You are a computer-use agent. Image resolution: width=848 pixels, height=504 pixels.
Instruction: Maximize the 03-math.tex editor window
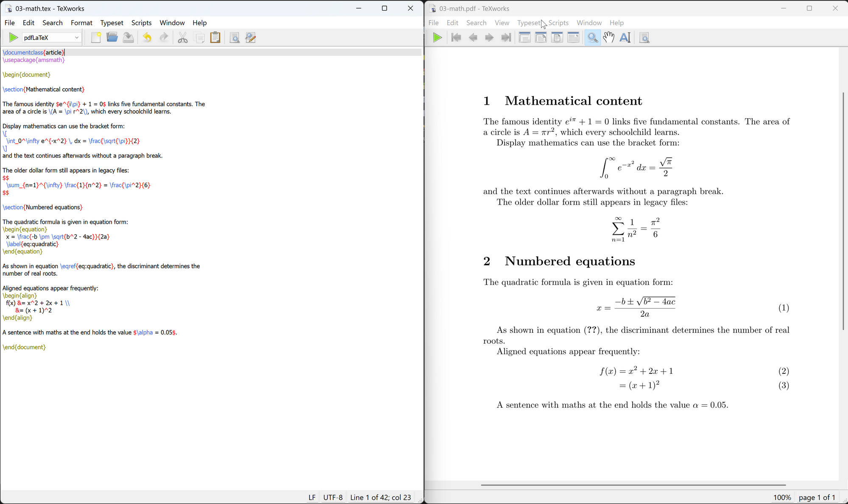point(385,8)
